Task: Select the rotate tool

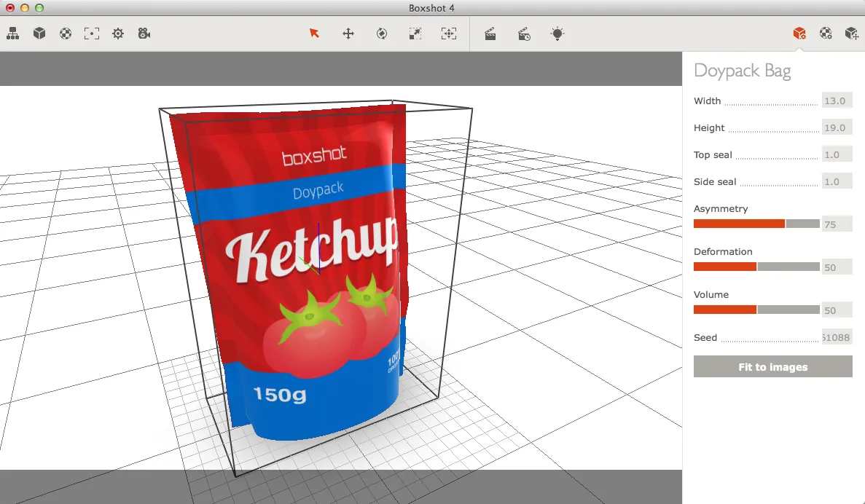Action: pos(382,34)
